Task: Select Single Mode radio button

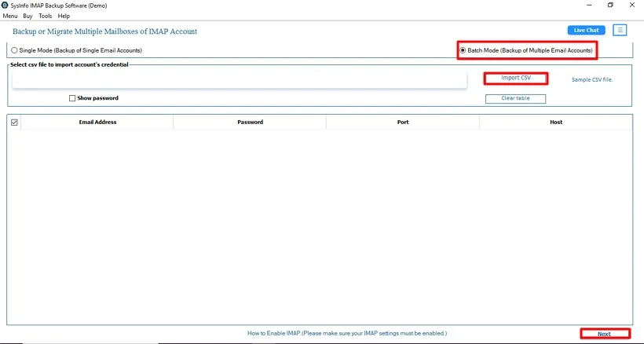Action: [14, 50]
